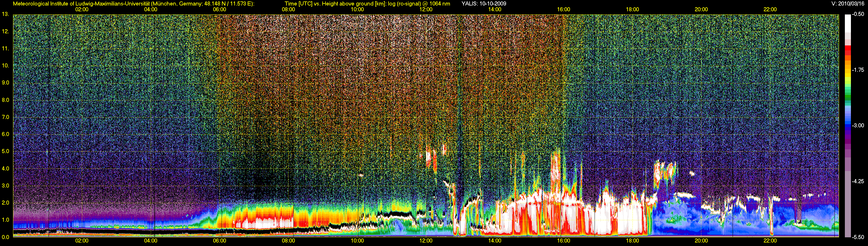Click the 3.0 height axis label
Image resolution: width=868 pixels, height=246 pixels.
5,186
